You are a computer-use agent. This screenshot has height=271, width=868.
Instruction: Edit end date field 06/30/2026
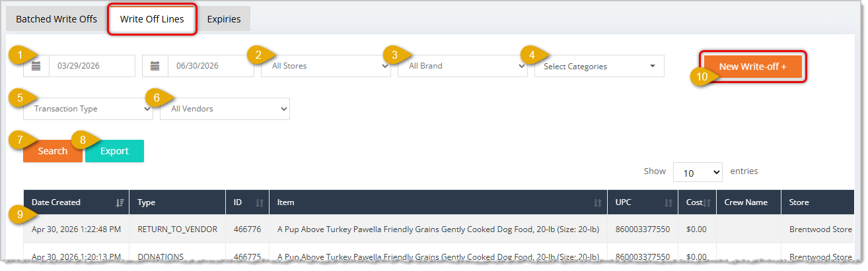[211, 66]
